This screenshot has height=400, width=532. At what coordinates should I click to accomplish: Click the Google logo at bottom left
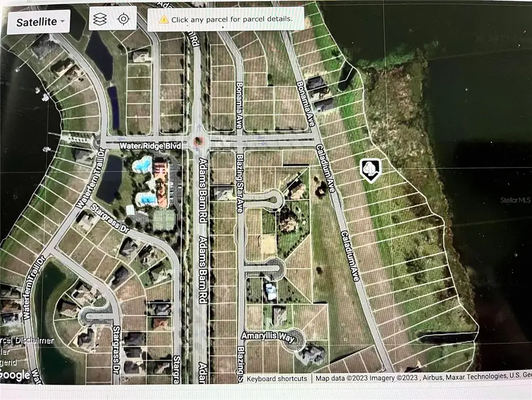click(16, 375)
